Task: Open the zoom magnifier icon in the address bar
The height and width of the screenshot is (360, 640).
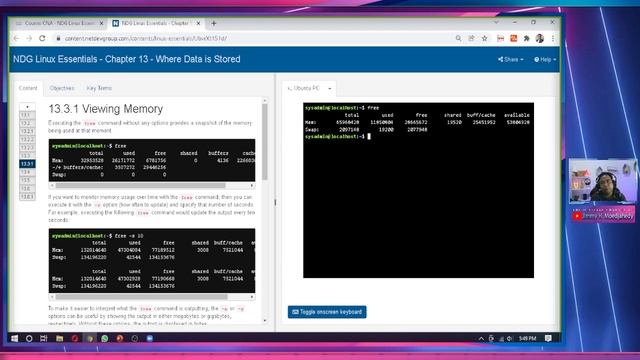Action: [x=458, y=38]
